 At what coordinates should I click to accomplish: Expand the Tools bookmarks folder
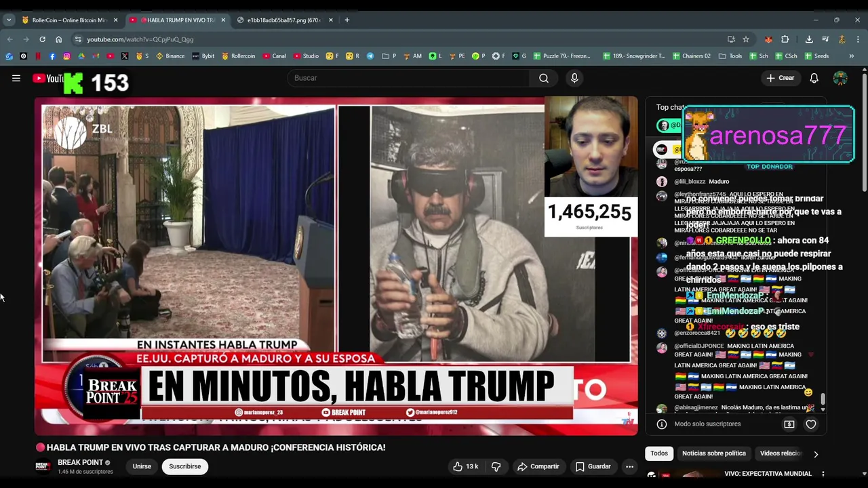[x=730, y=56]
